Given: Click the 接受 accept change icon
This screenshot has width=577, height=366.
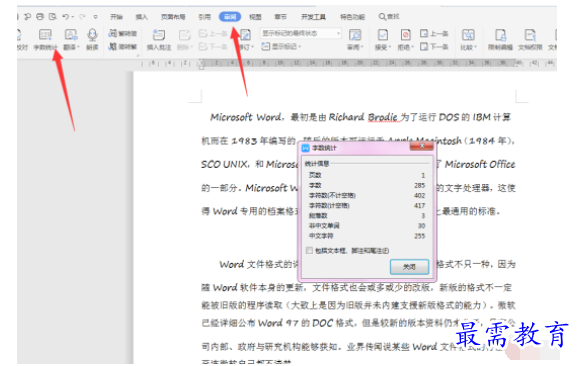Looking at the screenshot, I should pos(383,35).
